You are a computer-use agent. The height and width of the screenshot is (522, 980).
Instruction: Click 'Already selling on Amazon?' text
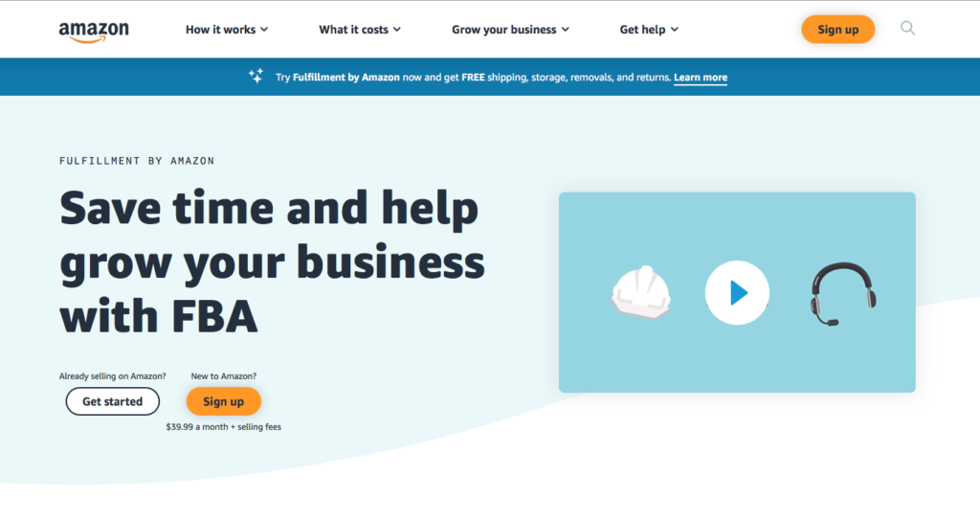click(x=113, y=376)
